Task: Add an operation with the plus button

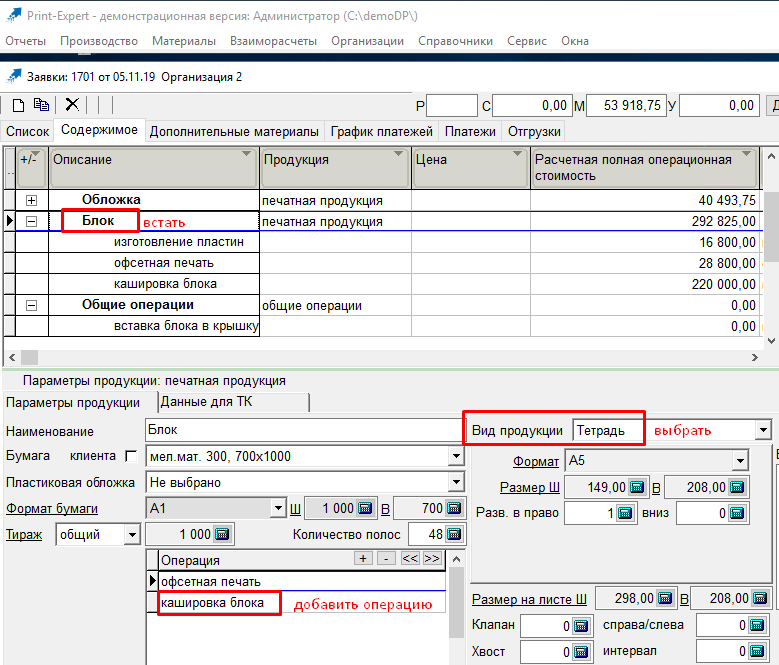Action: 364,558
